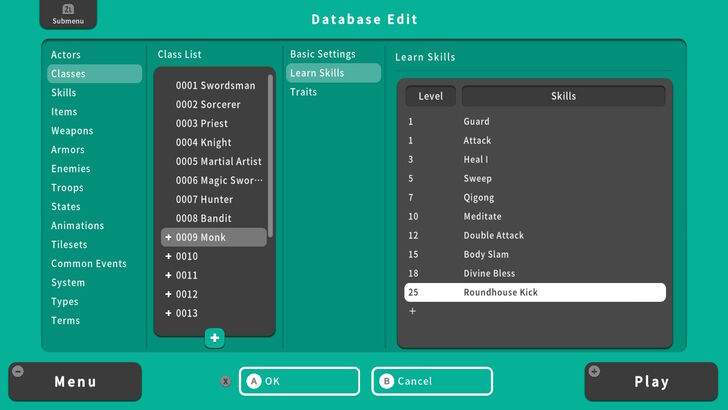Choose the 0005 Martial Artist class
Viewport: 728px width, 410px height.
(x=218, y=162)
